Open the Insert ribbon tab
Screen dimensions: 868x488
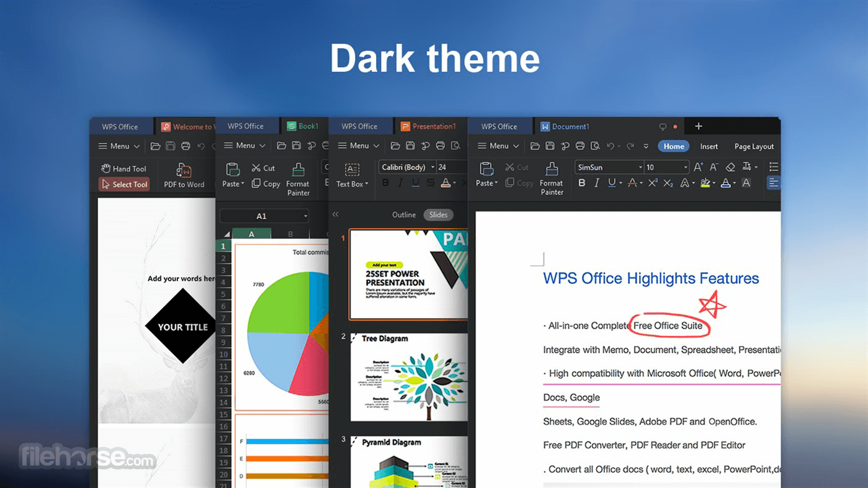coord(709,146)
